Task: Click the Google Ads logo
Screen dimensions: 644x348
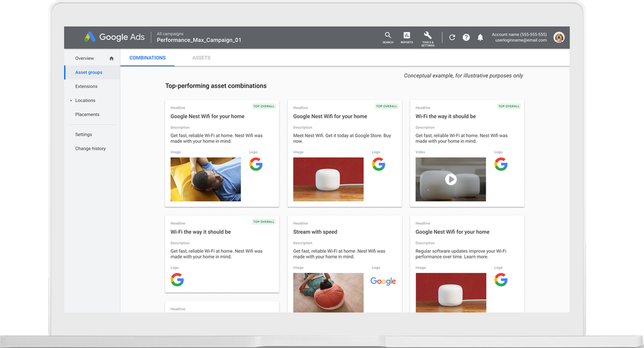Action: point(114,37)
